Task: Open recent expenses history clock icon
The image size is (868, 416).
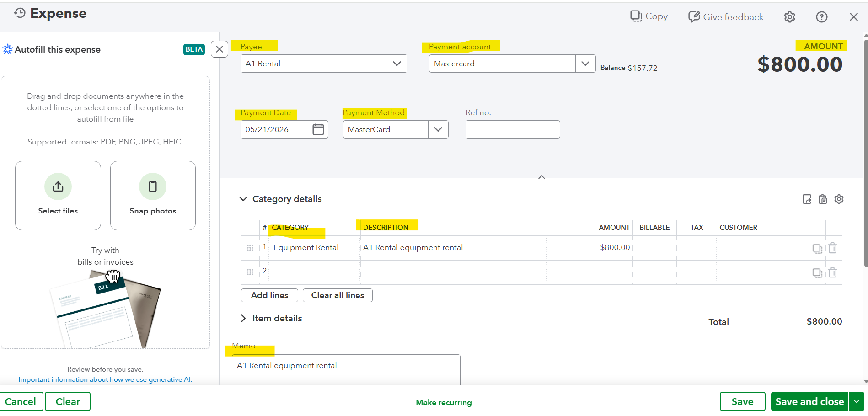Action: tap(20, 13)
